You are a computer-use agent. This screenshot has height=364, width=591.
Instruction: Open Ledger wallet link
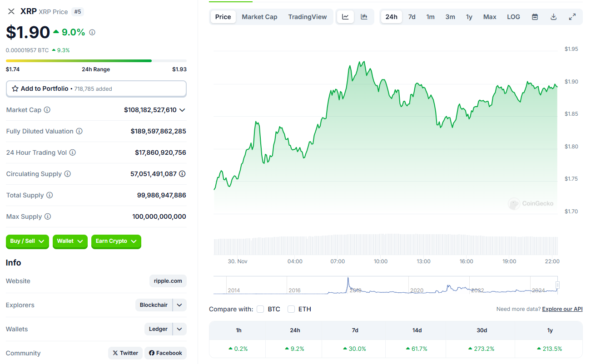(x=158, y=329)
